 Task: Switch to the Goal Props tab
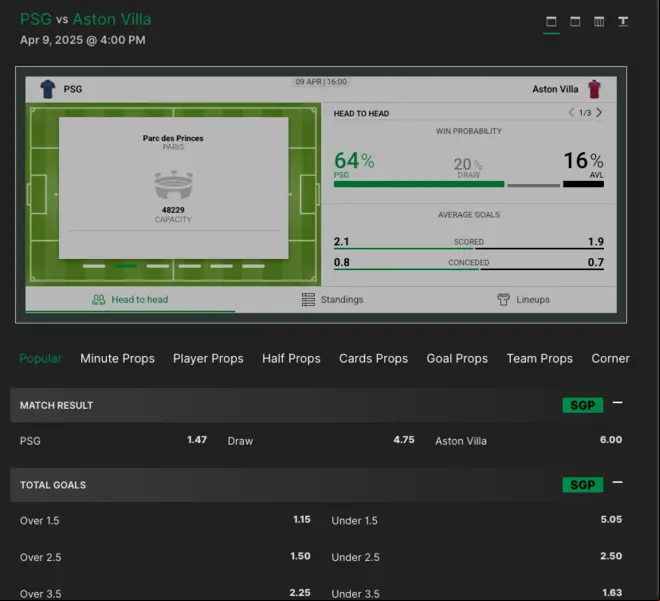coord(457,359)
